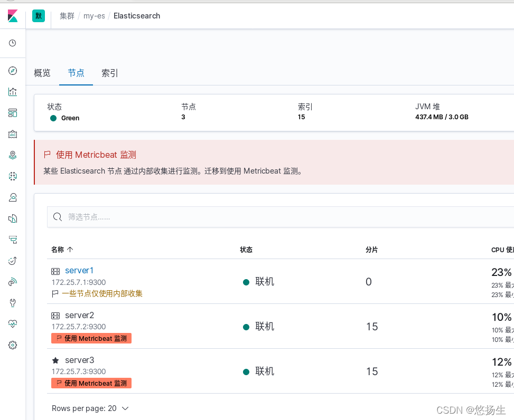Click the server icon beside server2
Viewport: 514px width, 420px height.
click(x=55, y=316)
